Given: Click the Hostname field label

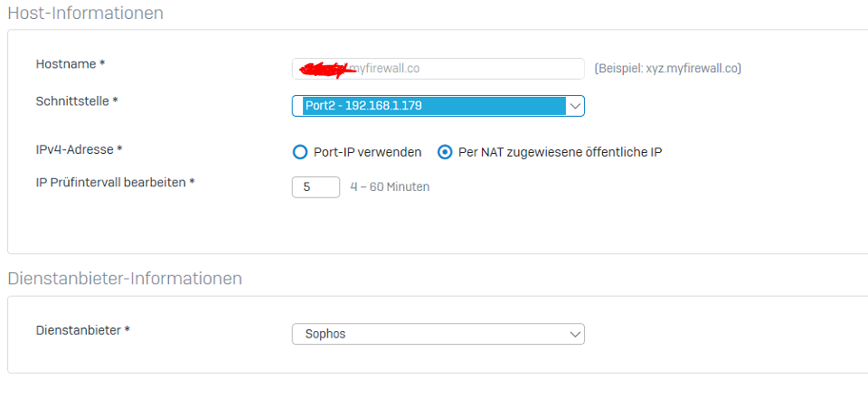Looking at the screenshot, I should click(71, 64).
